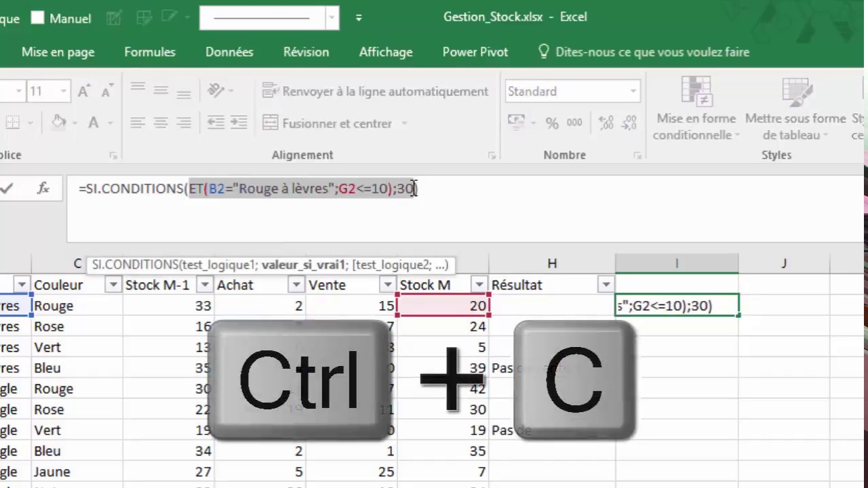Decrease the cell indent
The width and height of the screenshot is (868, 488).
point(216,123)
